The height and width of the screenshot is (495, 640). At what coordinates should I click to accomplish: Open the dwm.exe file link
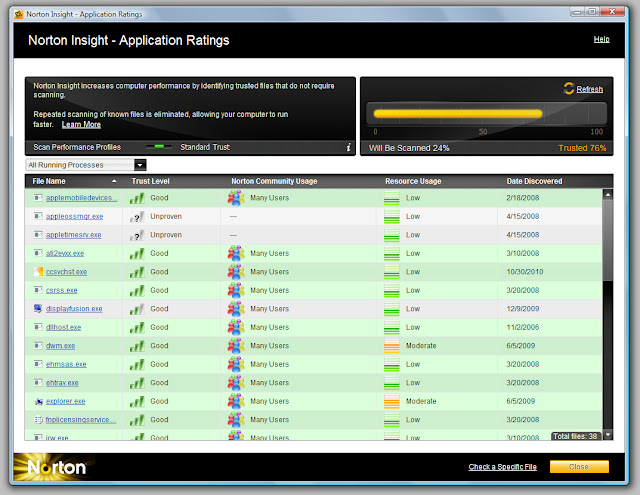coord(60,346)
